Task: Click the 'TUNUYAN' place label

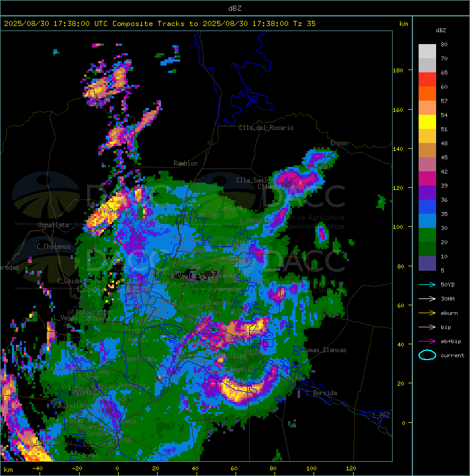Action: click(x=120, y=440)
